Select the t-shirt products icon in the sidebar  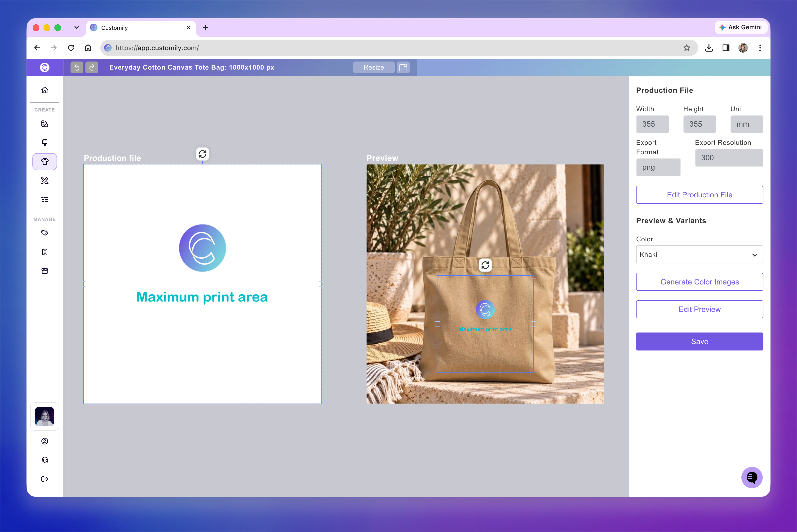(x=45, y=161)
